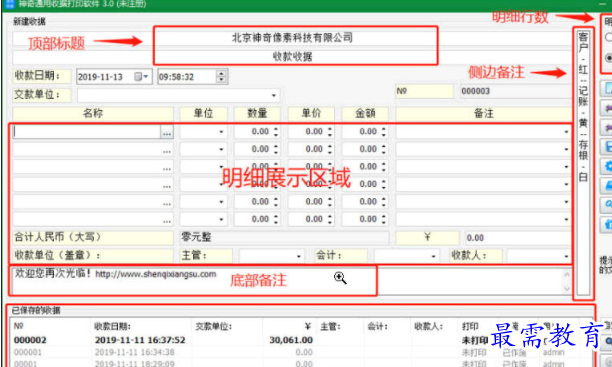This screenshot has width=612, height=367.
Task: Open the second row 名称 browse (...) button
Action: [x=167, y=150]
